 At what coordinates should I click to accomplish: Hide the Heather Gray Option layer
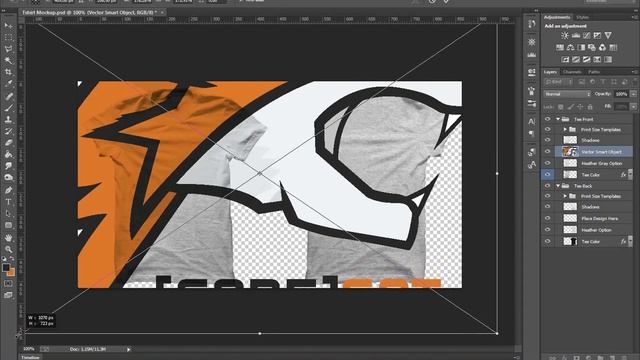click(547, 163)
